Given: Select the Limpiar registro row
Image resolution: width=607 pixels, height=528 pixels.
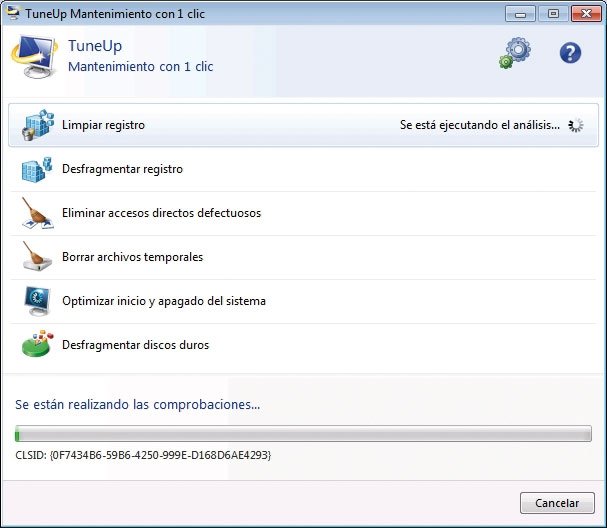Looking at the screenshot, I should [x=304, y=125].
